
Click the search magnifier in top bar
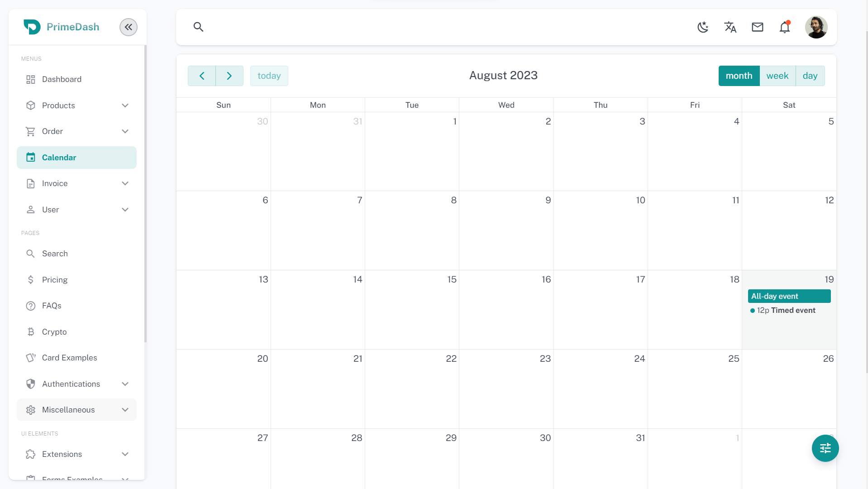[198, 27]
